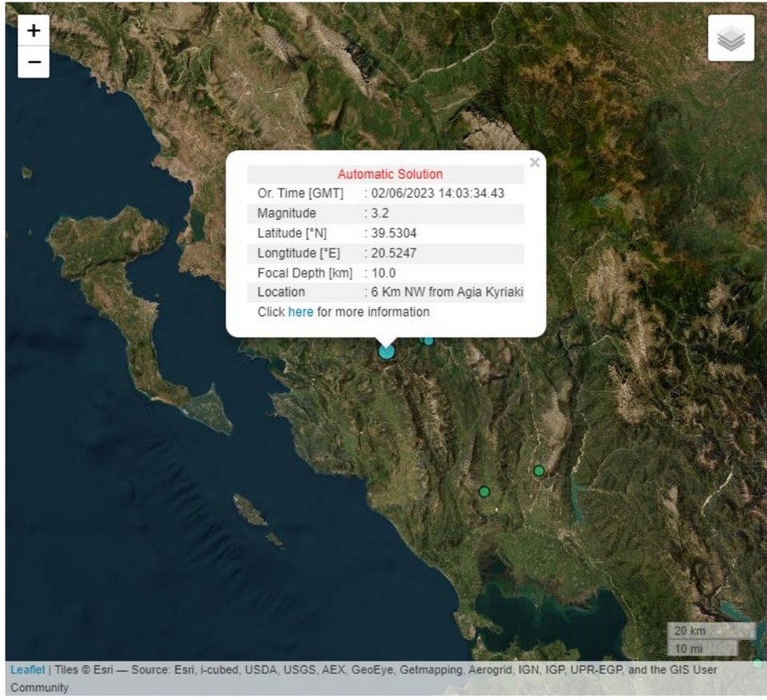Viewport: 767px width, 700px height.
Task: Click the origin time value in popup
Action: pos(437,193)
